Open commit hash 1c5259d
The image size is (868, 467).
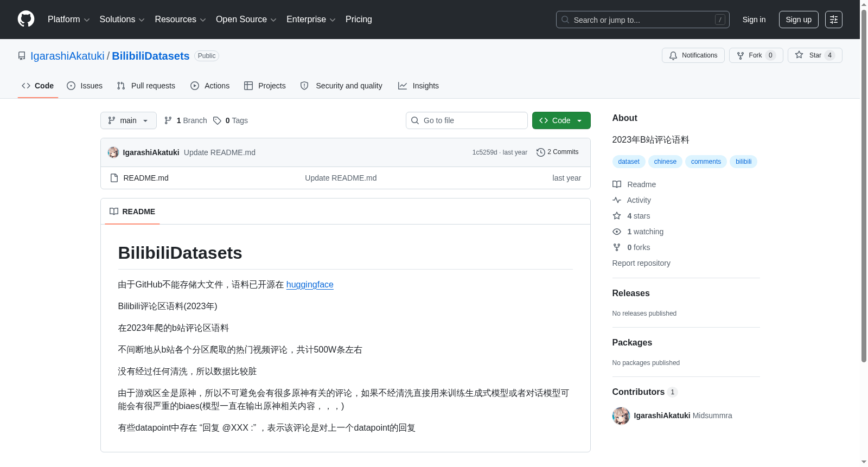tap(484, 152)
